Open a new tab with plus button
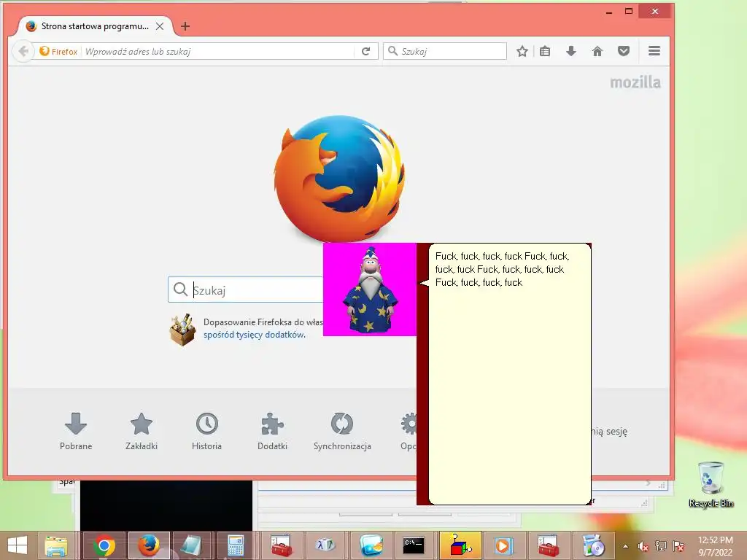The height and width of the screenshot is (560, 747). tap(185, 26)
